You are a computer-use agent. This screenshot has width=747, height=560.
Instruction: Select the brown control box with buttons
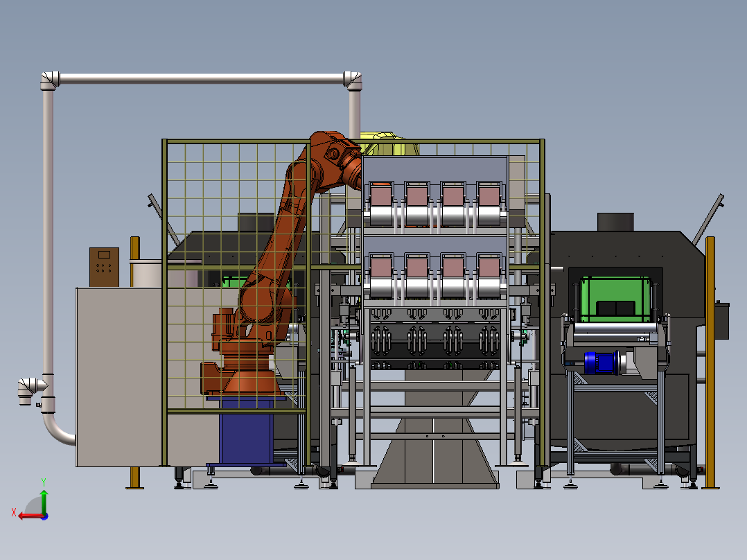[104, 267]
